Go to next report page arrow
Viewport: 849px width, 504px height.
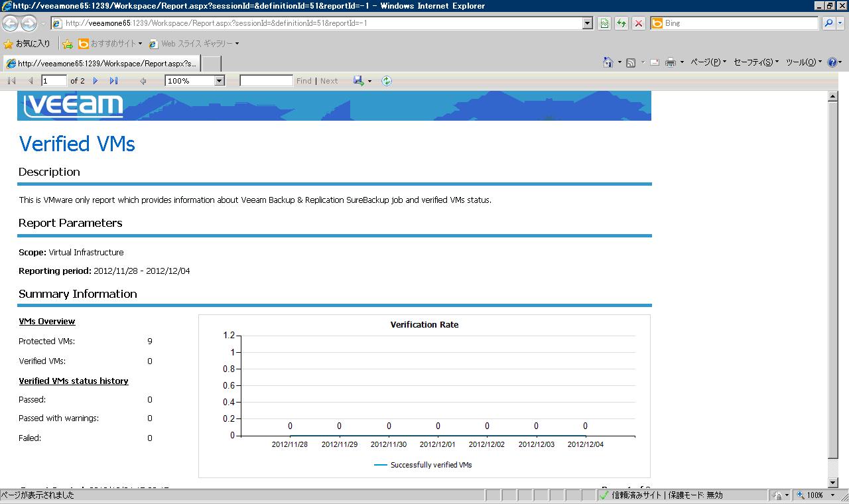pyautogui.click(x=96, y=81)
